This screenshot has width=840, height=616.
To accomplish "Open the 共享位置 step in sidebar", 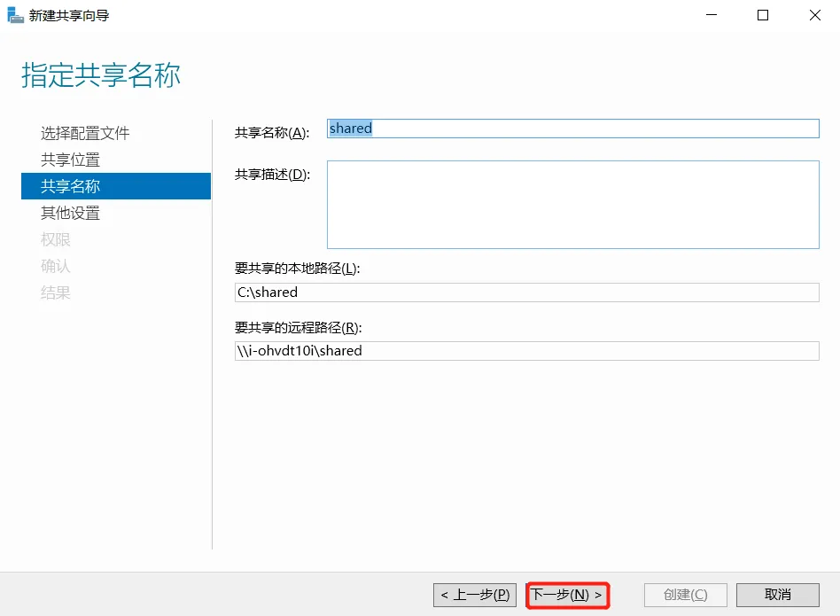I will point(70,160).
